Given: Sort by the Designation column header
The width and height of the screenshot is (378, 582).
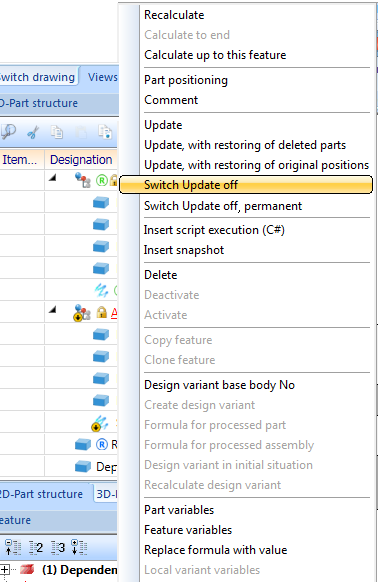Looking at the screenshot, I should [x=81, y=160].
